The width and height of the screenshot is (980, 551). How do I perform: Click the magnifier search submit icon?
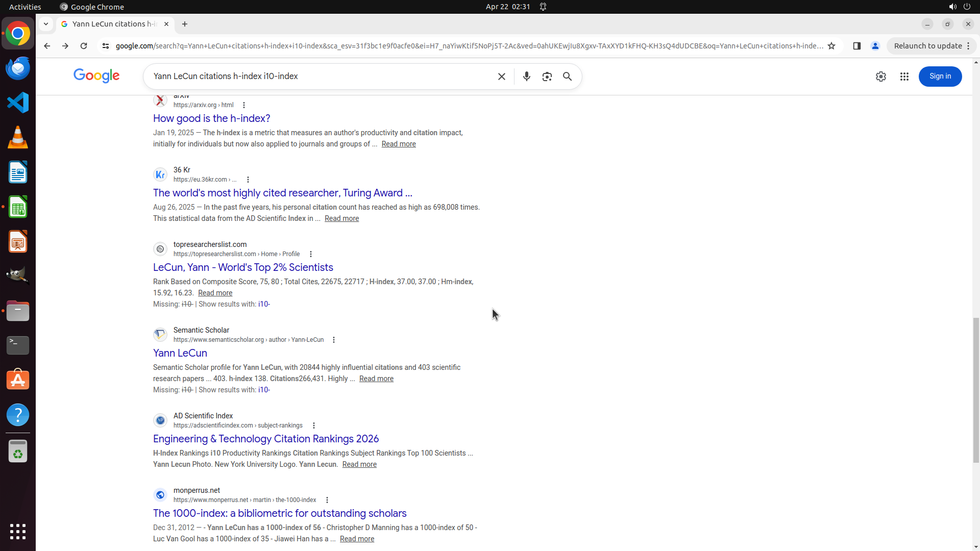pos(567,77)
